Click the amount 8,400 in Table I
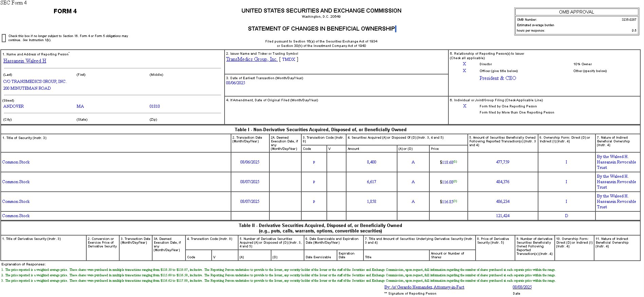This screenshot has width=644, height=297. (372, 162)
